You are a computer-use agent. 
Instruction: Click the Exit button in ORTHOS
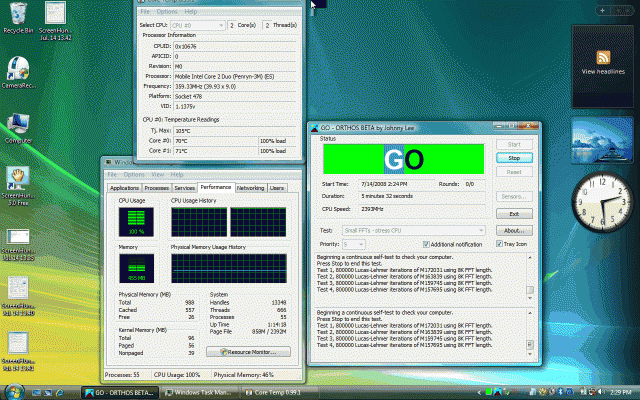pyautogui.click(x=514, y=214)
